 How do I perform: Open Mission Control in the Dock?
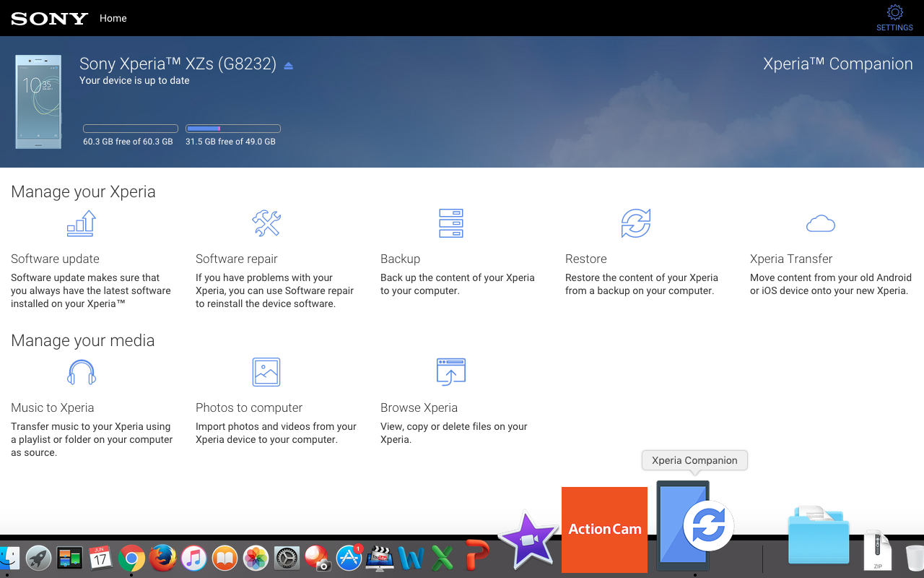coord(70,558)
